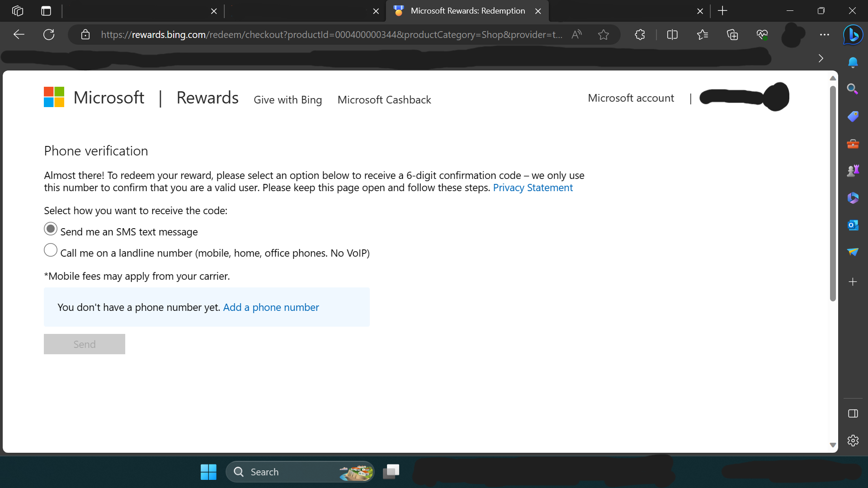Screen dimensions: 868x488
Task: Select Send me an SMS text message
Action: pos(51,229)
